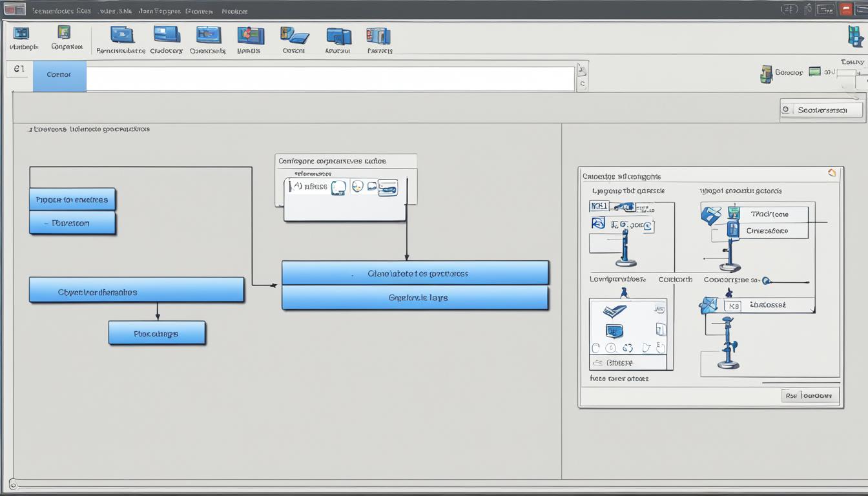This screenshot has width=868, height=496.
Task: Click the blue 'Fbocatrags' flowchart block
Action: click(157, 333)
